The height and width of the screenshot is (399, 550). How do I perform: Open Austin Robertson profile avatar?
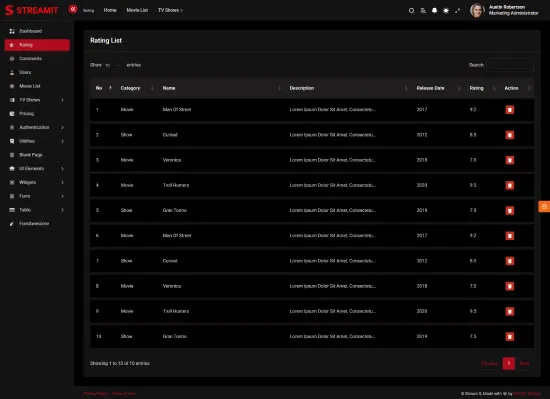point(477,10)
